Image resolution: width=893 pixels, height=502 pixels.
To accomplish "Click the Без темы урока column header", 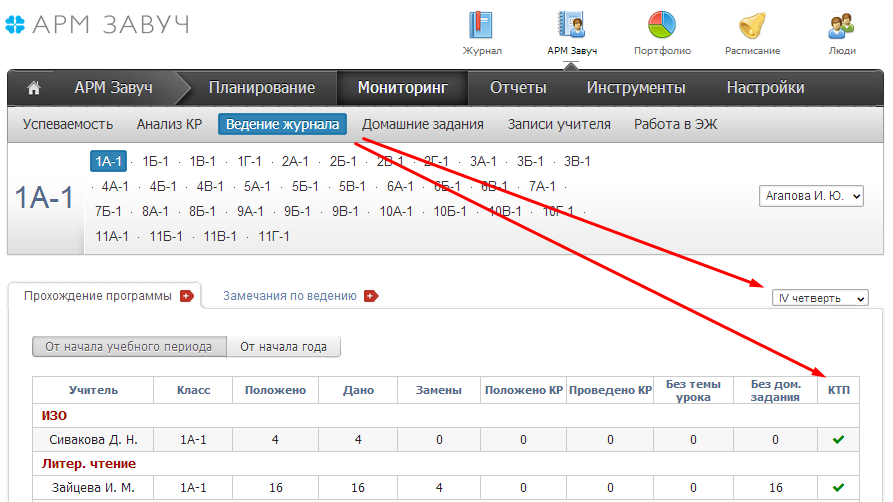I will (x=693, y=390).
